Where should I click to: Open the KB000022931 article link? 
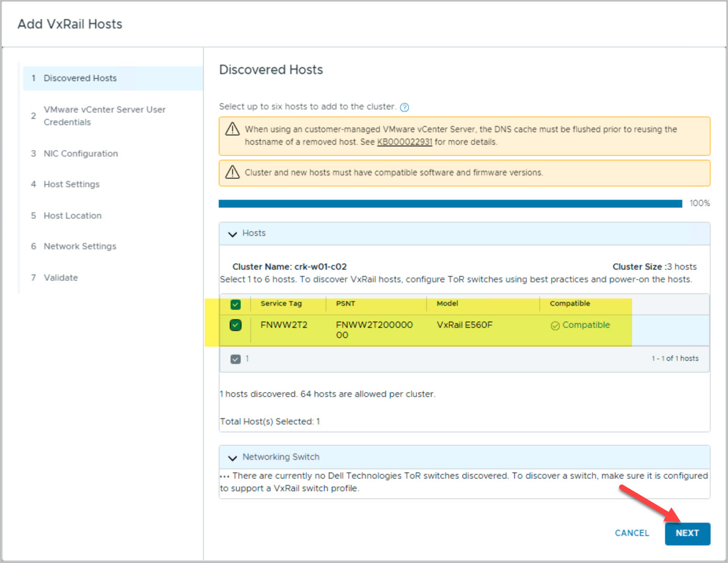[404, 142]
